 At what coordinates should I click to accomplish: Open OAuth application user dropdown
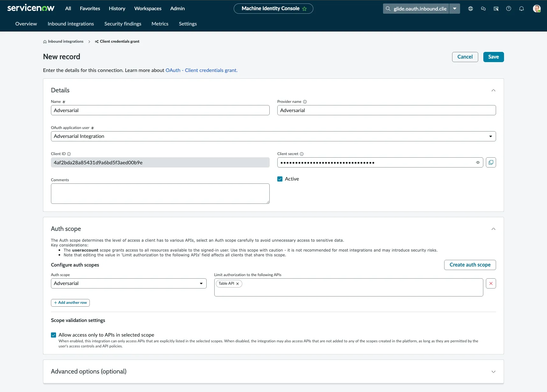[x=273, y=136]
